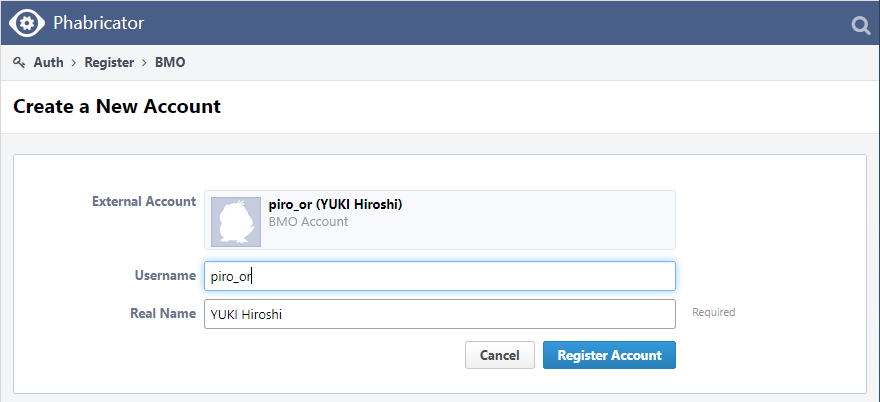Screen dimensions: 880x402
Task: Click the external account avatar image
Action: [236, 221]
